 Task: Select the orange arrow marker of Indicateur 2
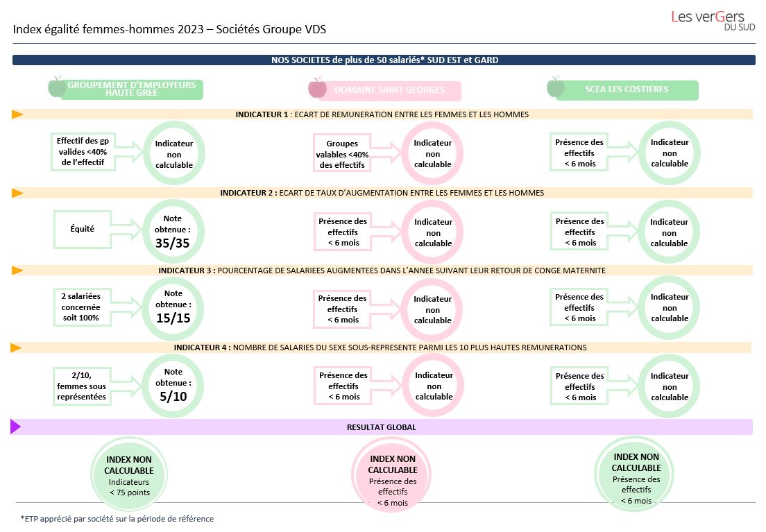17,193
